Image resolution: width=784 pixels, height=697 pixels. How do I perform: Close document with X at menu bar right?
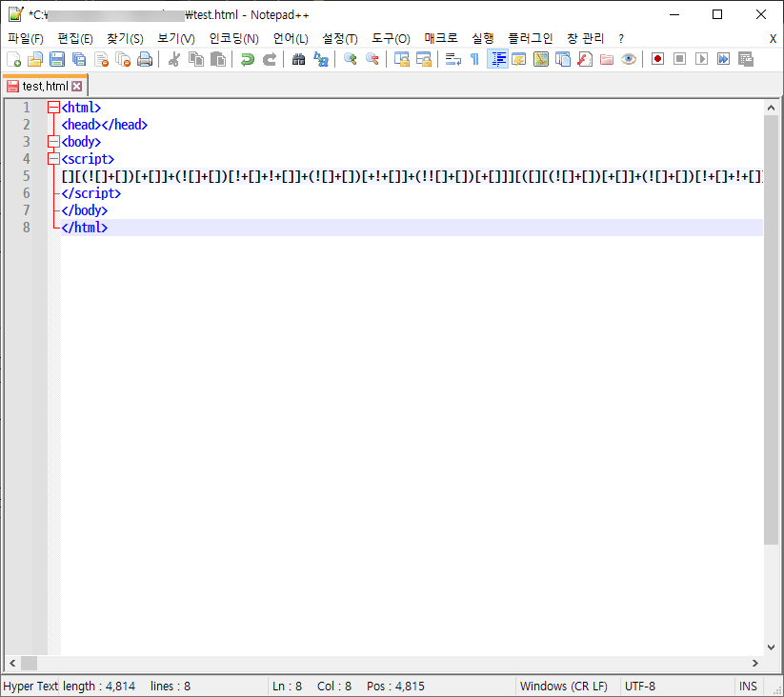773,38
